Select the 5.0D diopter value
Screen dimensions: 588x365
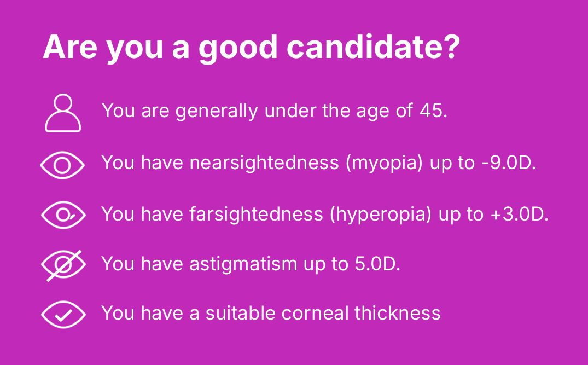(x=374, y=264)
